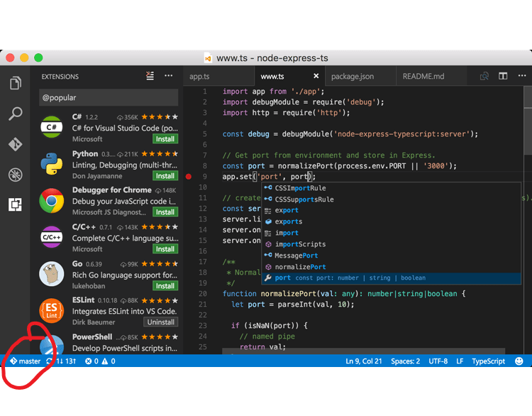Click the C# extension icon

52,127
